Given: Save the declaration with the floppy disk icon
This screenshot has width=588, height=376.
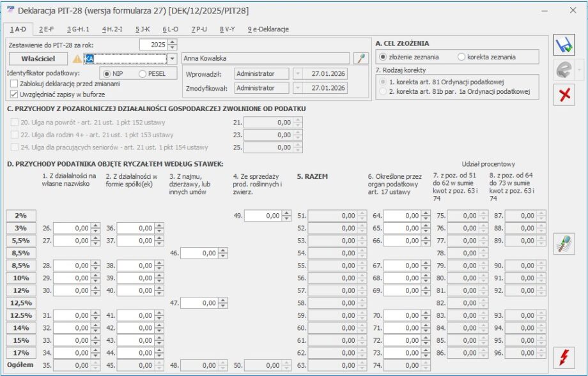Looking at the screenshot, I should (564, 45).
